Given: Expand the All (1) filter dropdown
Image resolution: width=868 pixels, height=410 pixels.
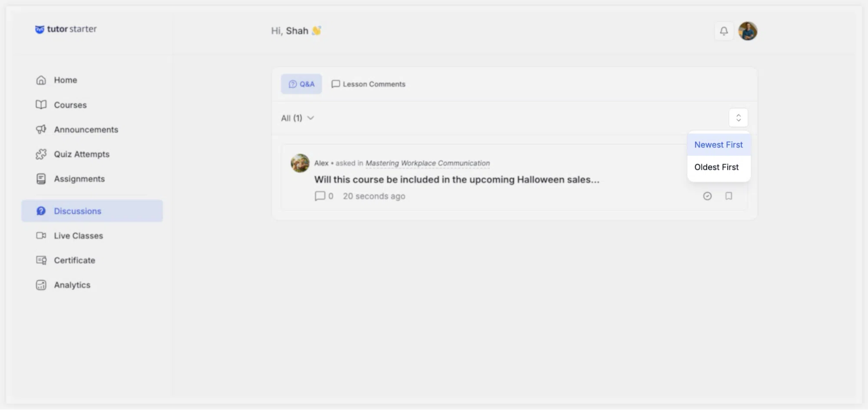Looking at the screenshot, I should coord(297,118).
